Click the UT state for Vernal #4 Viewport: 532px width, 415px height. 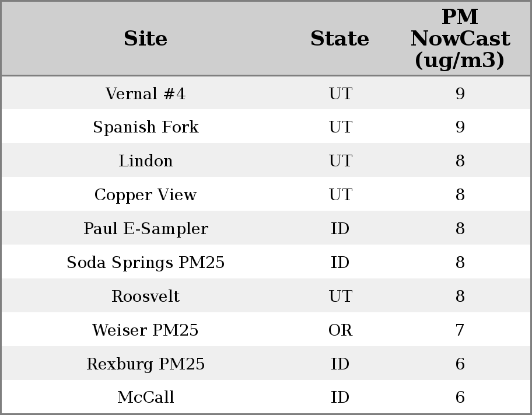pos(340,94)
